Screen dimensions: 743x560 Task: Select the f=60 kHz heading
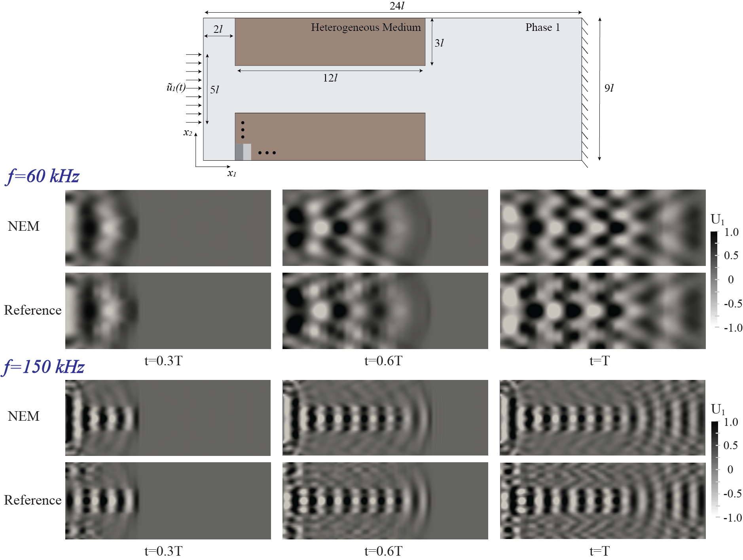coord(43,176)
